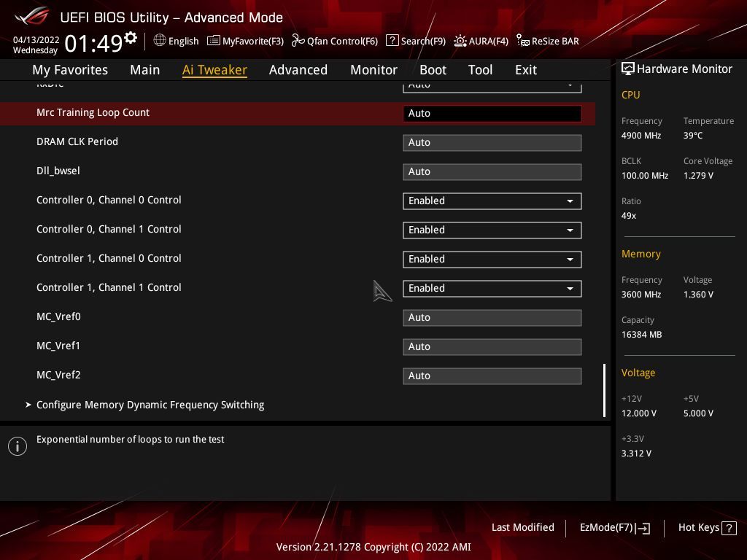Screen dimensions: 747x560
Task: Click CPU frequency value 4900 MHz
Action: [x=641, y=135]
